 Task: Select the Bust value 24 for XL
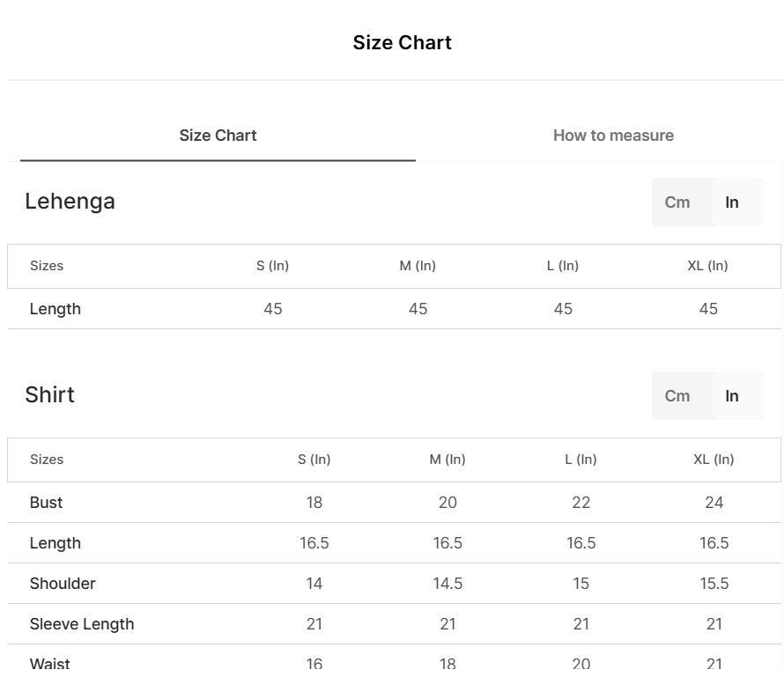(x=714, y=502)
